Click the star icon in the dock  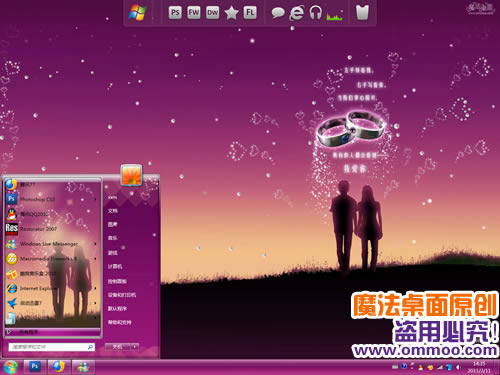231,13
